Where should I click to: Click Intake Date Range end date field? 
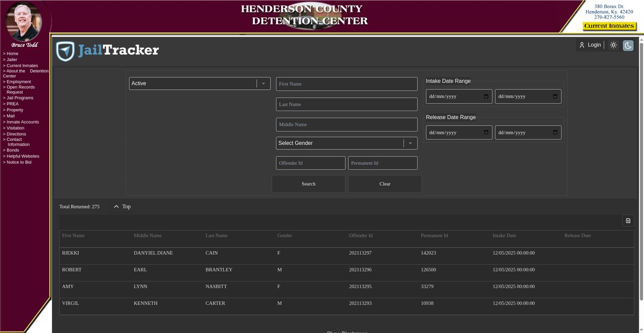pyautogui.click(x=528, y=97)
